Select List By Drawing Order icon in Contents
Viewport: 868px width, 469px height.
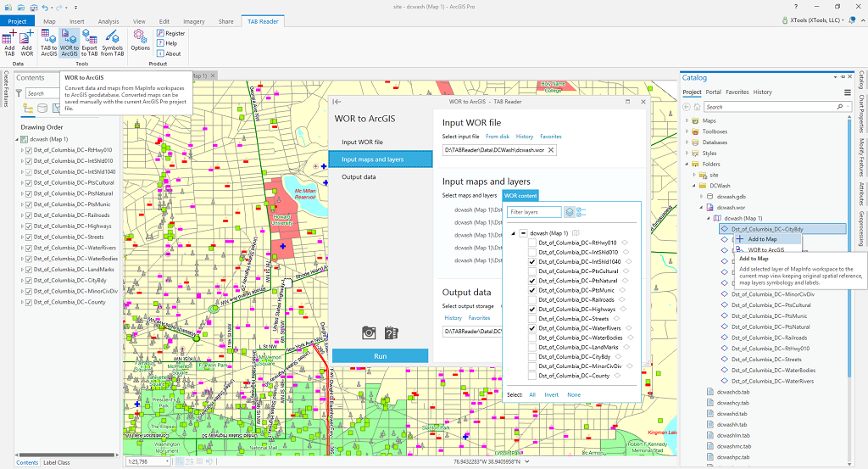27,109
